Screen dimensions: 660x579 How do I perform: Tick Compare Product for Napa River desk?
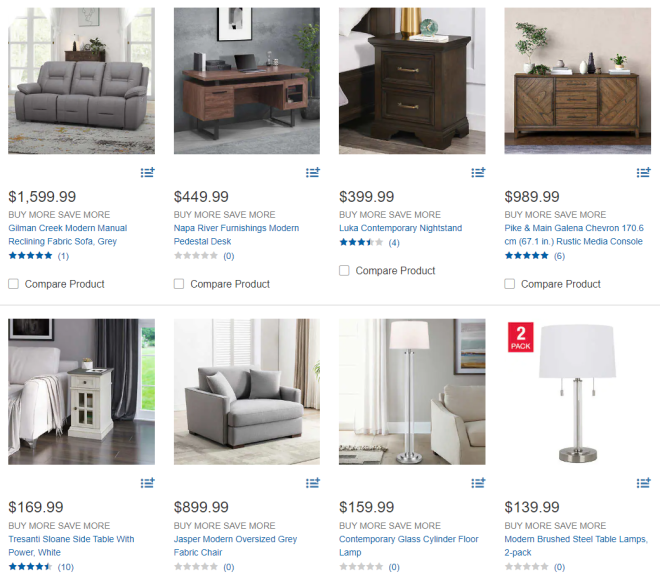(179, 284)
